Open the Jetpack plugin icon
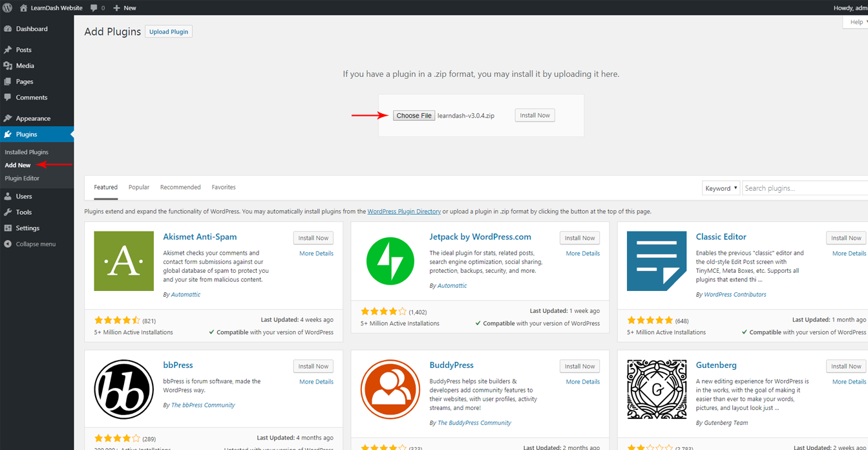Image resolution: width=868 pixels, height=450 pixels. click(x=390, y=261)
